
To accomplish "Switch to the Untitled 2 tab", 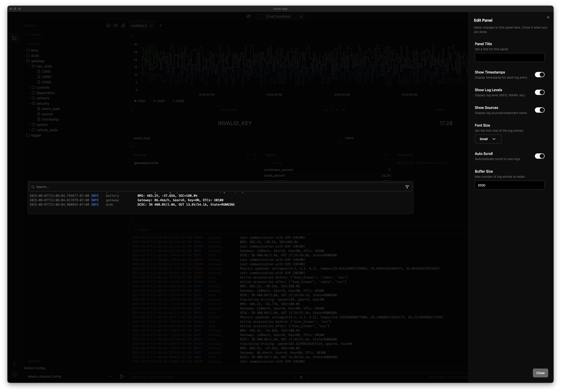I will click(x=139, y=26).
